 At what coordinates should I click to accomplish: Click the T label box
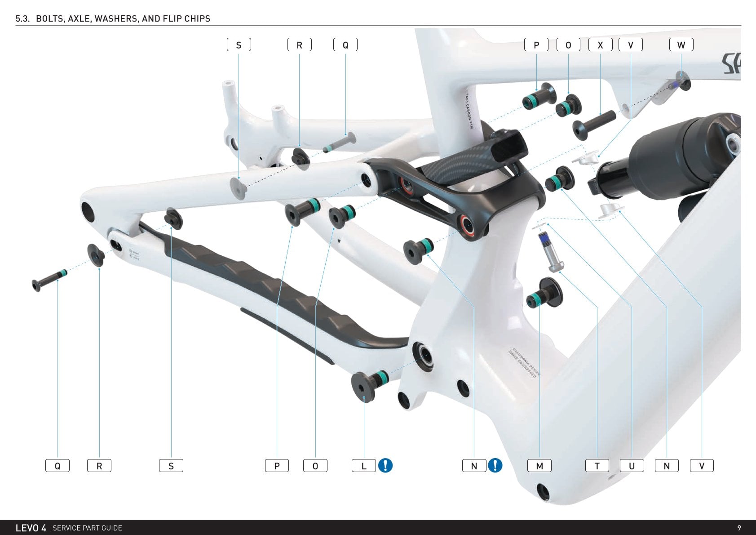pyautogui.click(x=597, y=466)
